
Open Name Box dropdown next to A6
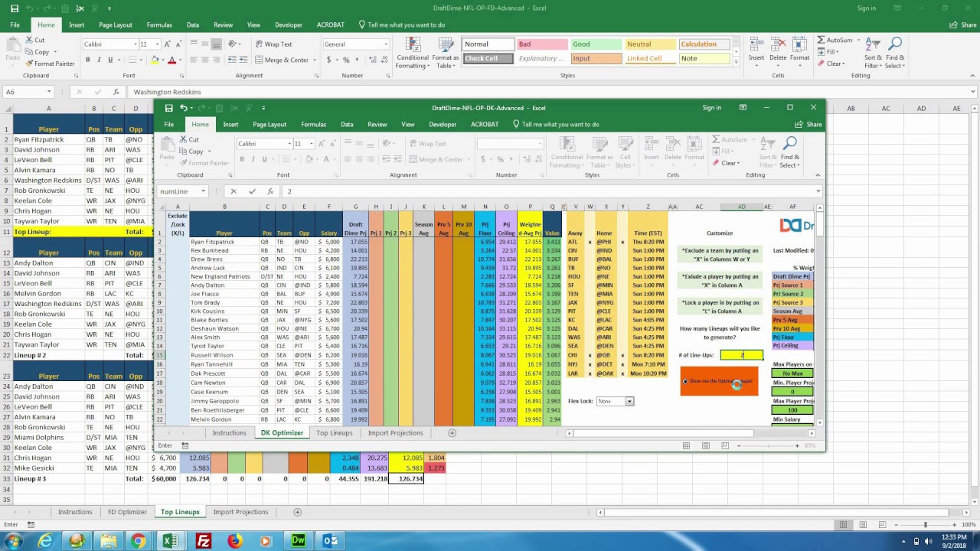(49, 92)
